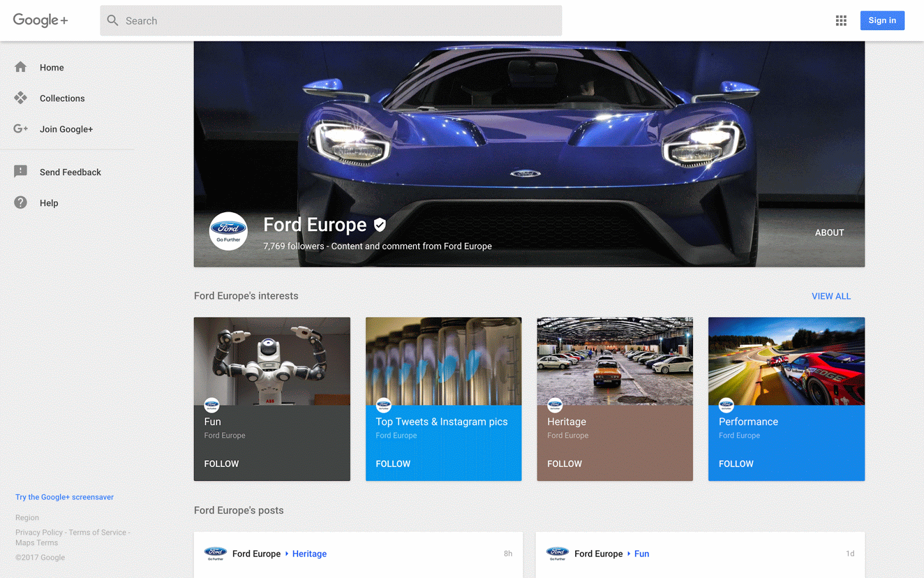924x578 pixels.
Task: Click the Performance collection title
Action: coord(748,422)
